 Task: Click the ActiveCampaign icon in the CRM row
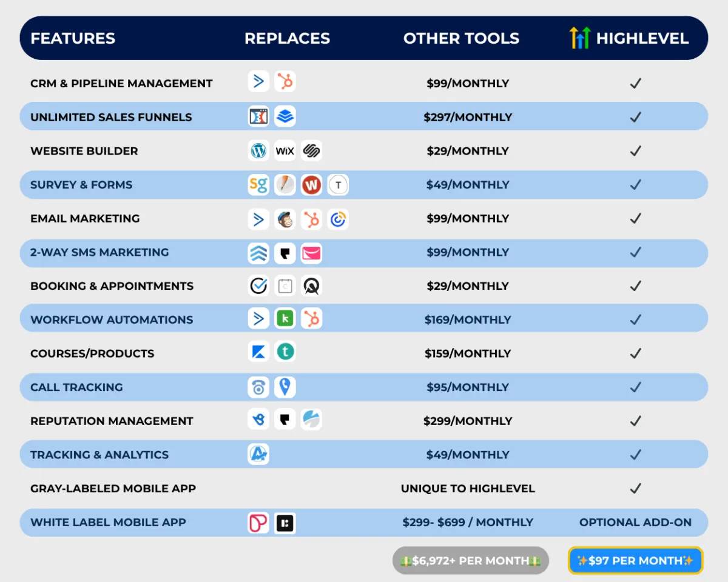259,81
